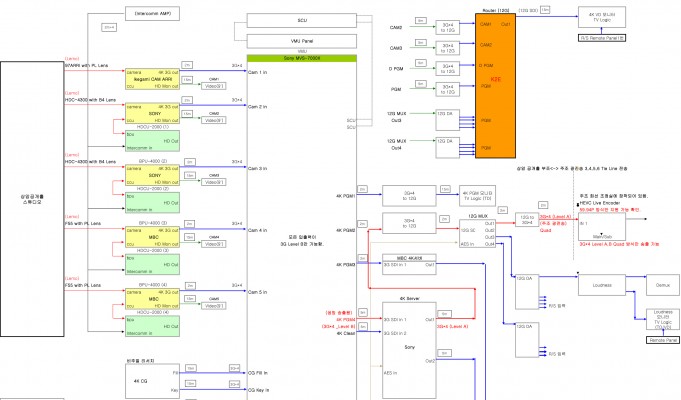
Task: Select the CG Fill In label
Action: 258,373
